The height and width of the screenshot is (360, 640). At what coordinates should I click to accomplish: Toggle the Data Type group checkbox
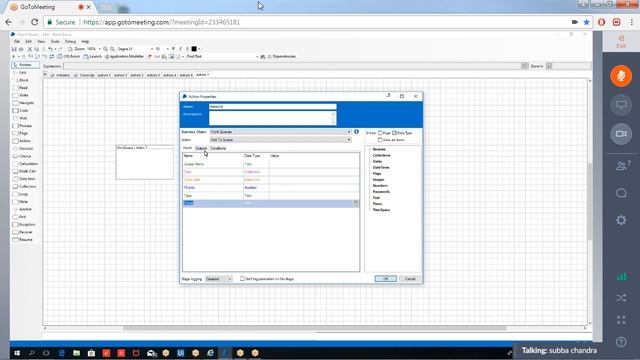point(394,133)
